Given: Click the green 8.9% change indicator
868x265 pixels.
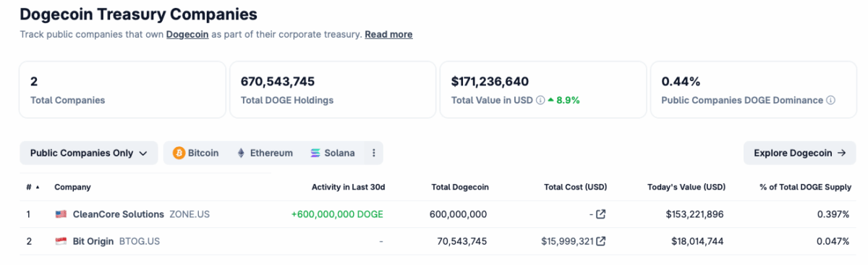Looking at the screenshot, I should [x=564, y=101].
